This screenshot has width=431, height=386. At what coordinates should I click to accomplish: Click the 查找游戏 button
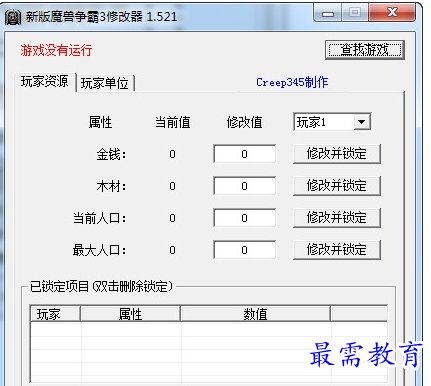[x=365, y=50]
